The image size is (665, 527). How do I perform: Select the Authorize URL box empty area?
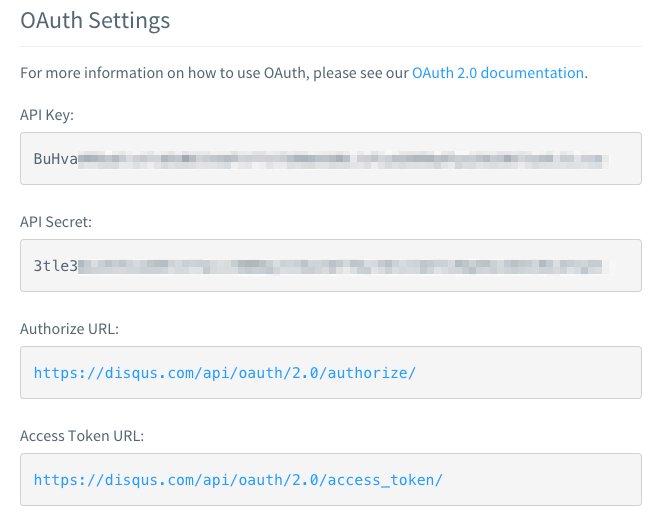click(x=528, y=373)
